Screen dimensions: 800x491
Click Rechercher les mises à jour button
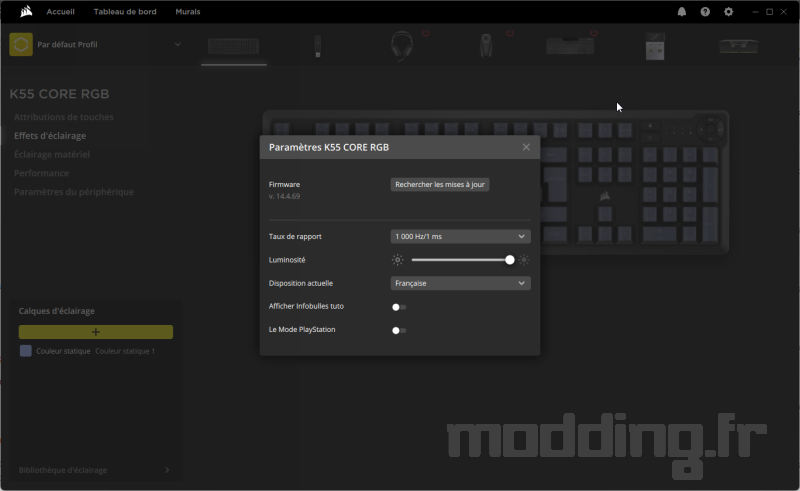click(440, 184)
